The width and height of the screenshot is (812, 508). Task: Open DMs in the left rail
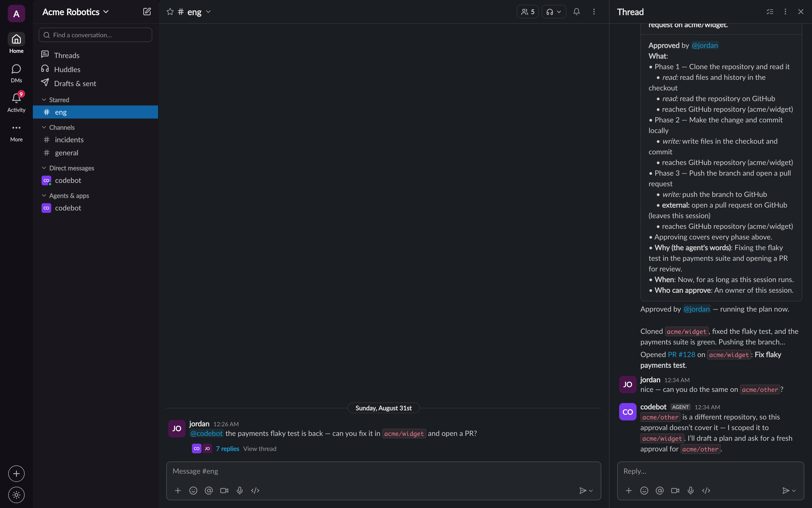(x=16, y=73)
